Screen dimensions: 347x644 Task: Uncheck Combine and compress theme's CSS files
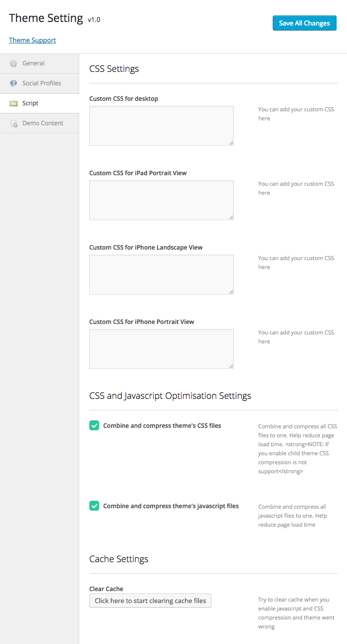pyautogui.click(x=94, y=425)
